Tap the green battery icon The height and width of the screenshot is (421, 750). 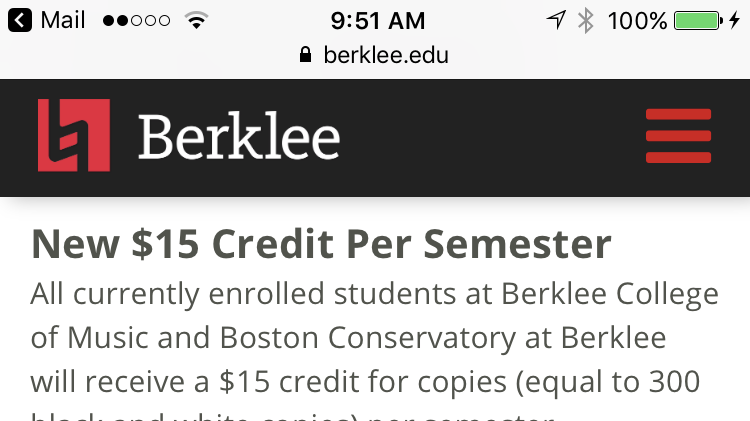coord(697,20)
